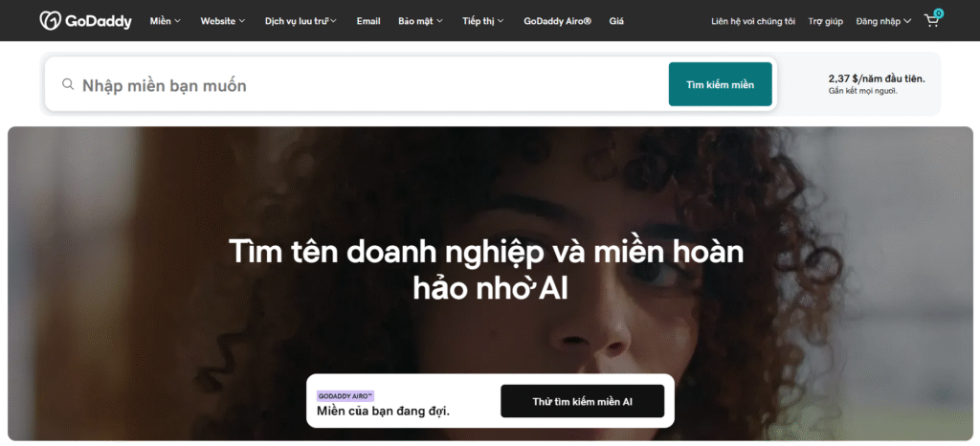This screenshot has height=446, width=980.
Task: Click the Tìm kiếm miền button
Action: click(x=720, y=84)
